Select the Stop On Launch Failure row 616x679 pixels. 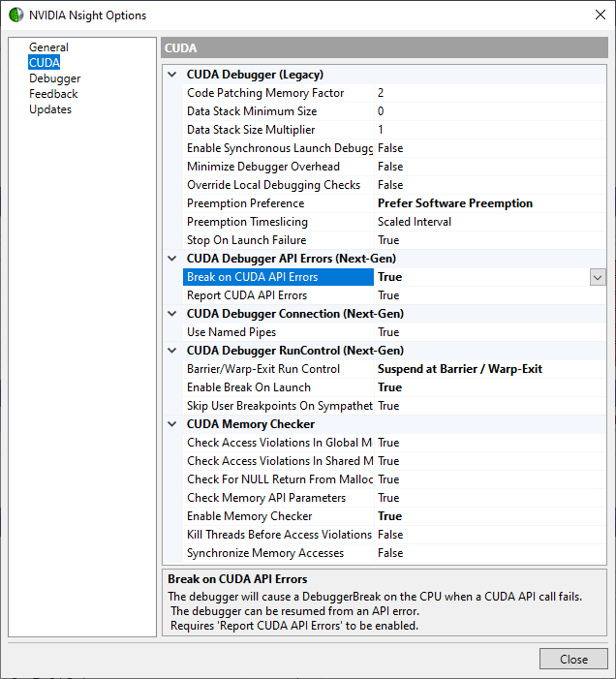click(246, 240)
